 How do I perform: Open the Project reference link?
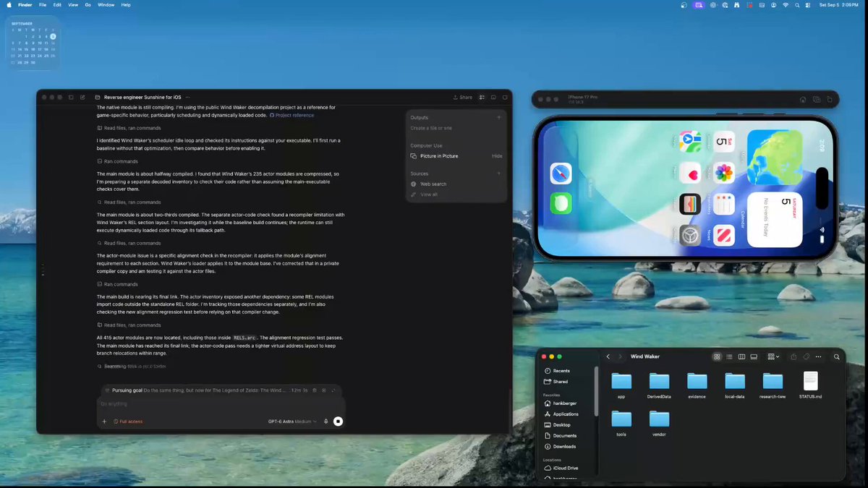(x=292, y=115)
